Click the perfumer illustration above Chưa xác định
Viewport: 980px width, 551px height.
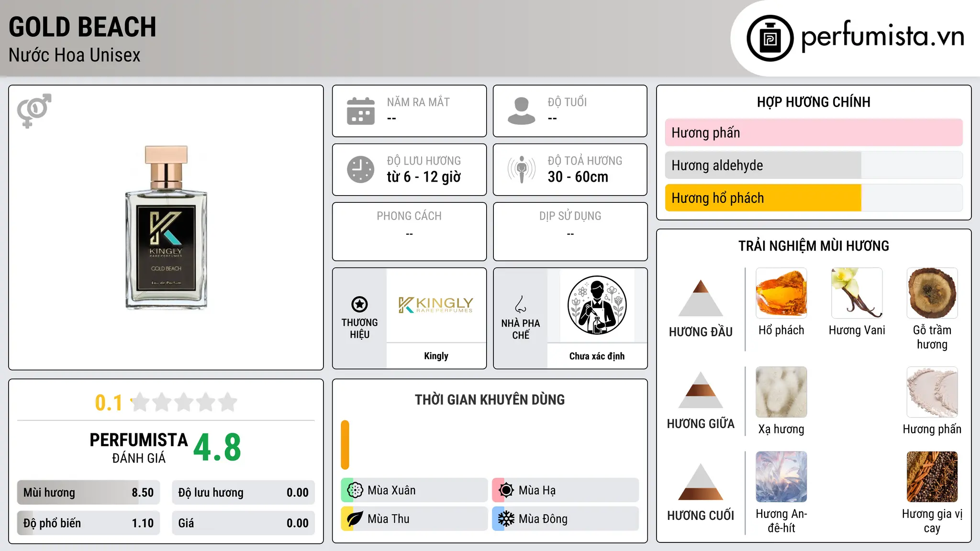[x=597, y=305]
